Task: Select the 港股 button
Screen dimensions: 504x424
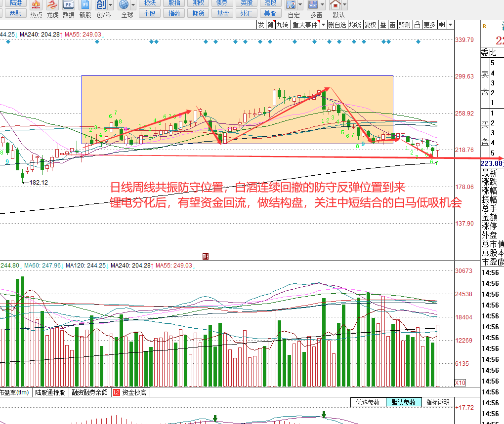Action: (x=270, y=3)
